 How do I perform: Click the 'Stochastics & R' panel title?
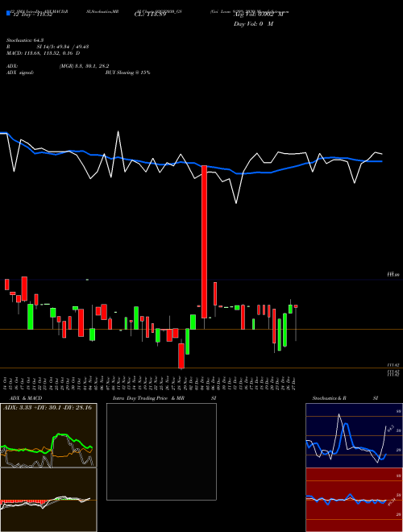tap(329, 398)
